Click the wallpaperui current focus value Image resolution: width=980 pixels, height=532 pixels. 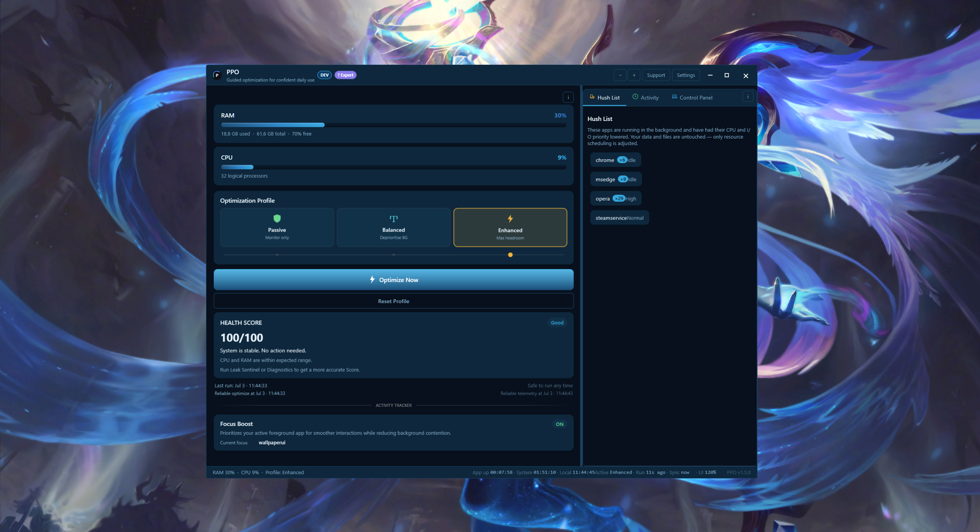tap(272, 443)
